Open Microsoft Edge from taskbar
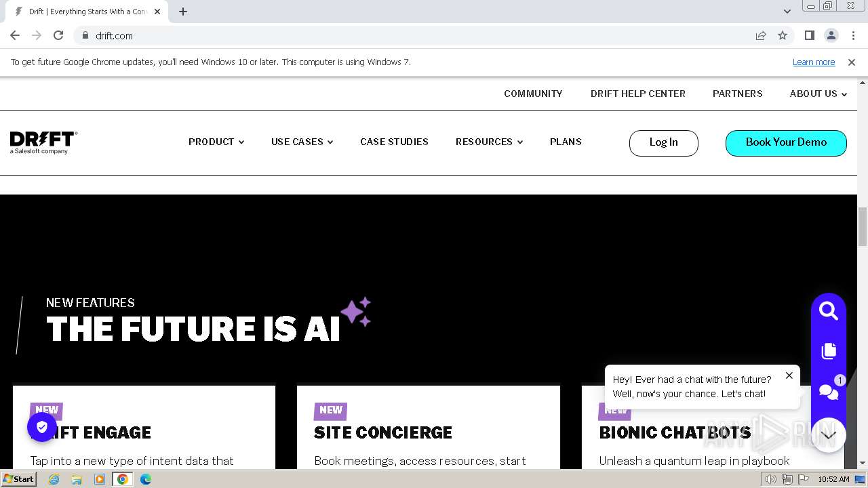Screen dimensions: 868x488 (x=146, y=479)
